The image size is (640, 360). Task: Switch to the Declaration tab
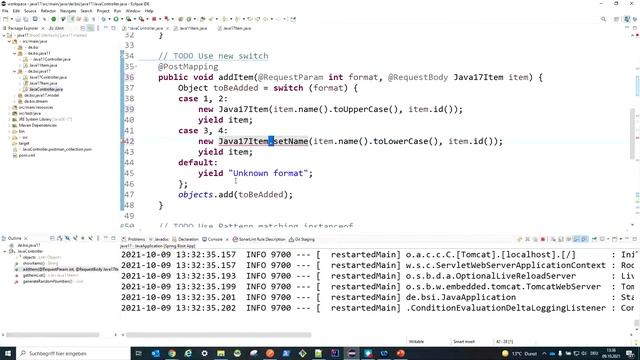click(x=186, y=239)
